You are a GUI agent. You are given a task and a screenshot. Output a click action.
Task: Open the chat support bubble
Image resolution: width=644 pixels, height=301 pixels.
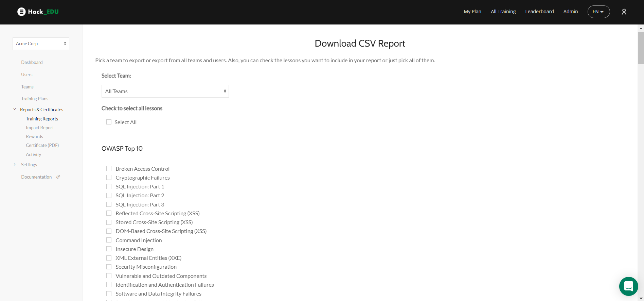click(628, 286)
